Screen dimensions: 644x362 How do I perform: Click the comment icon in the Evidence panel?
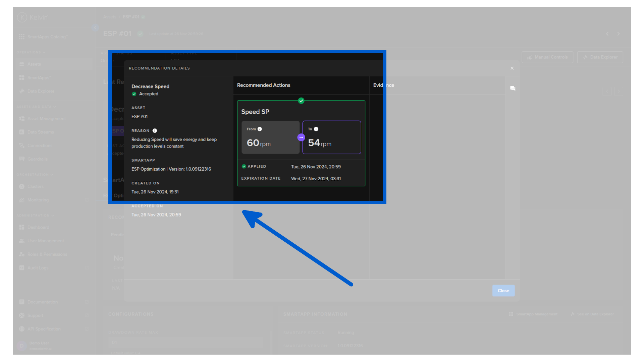(512, 88)
